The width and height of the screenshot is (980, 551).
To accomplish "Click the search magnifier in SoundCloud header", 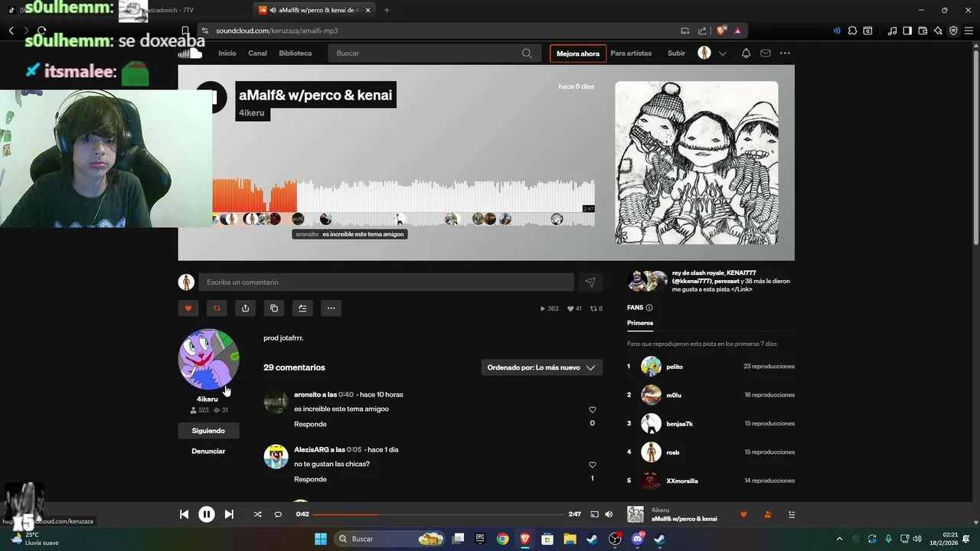I will (527, 54).
